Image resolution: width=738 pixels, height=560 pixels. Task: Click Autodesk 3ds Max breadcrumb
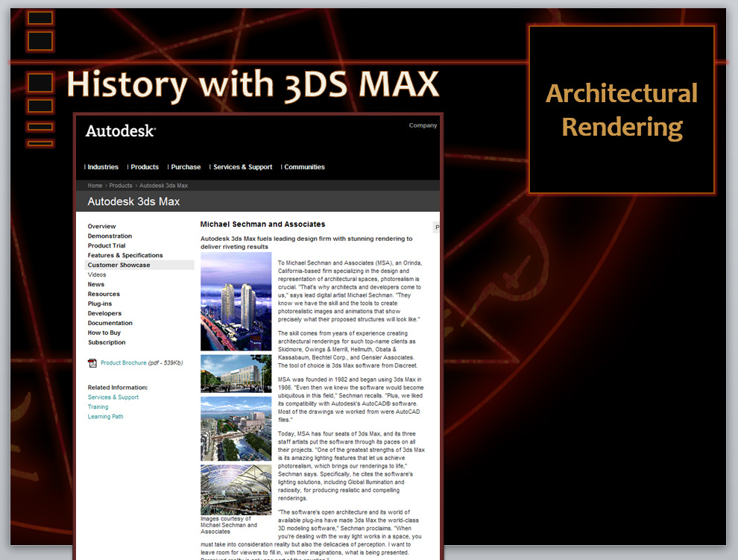[163, 186]
